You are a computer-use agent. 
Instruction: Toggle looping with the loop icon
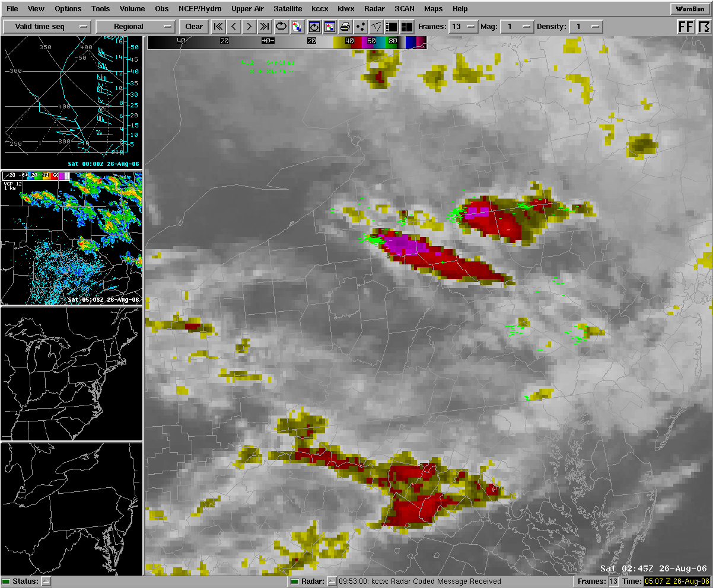(281, 27)
